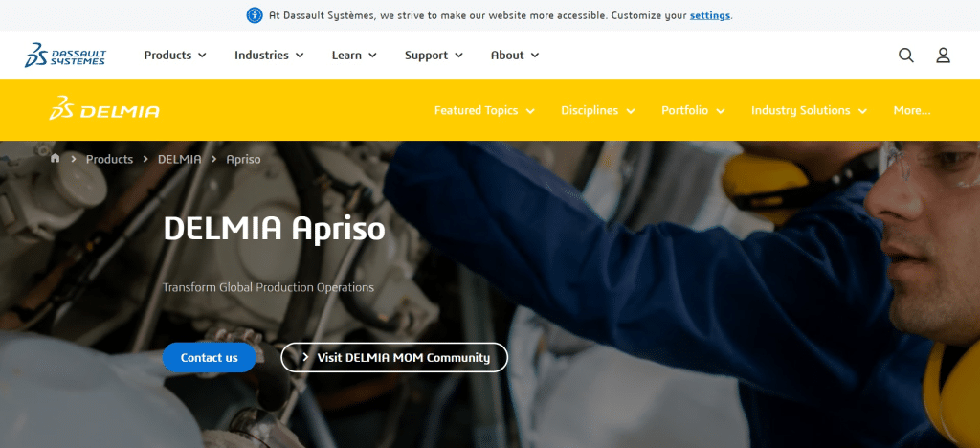Open the user account profile icon

tap(943, 55)
